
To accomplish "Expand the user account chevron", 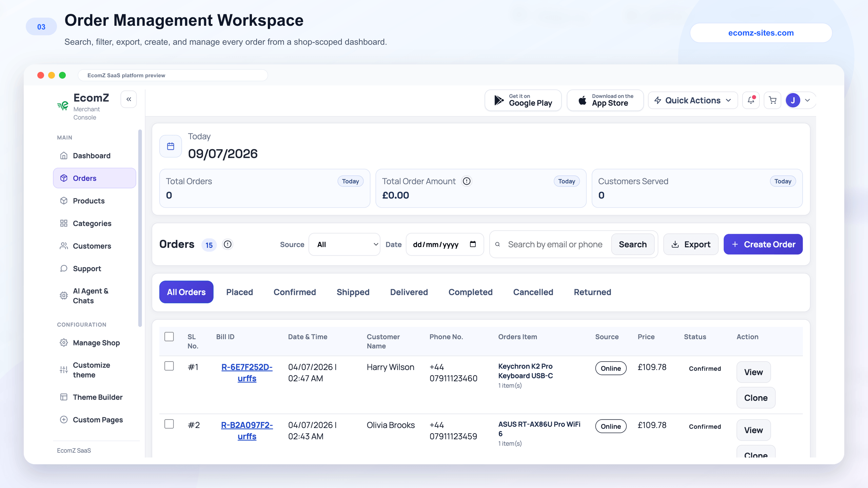I will (808, 100).
